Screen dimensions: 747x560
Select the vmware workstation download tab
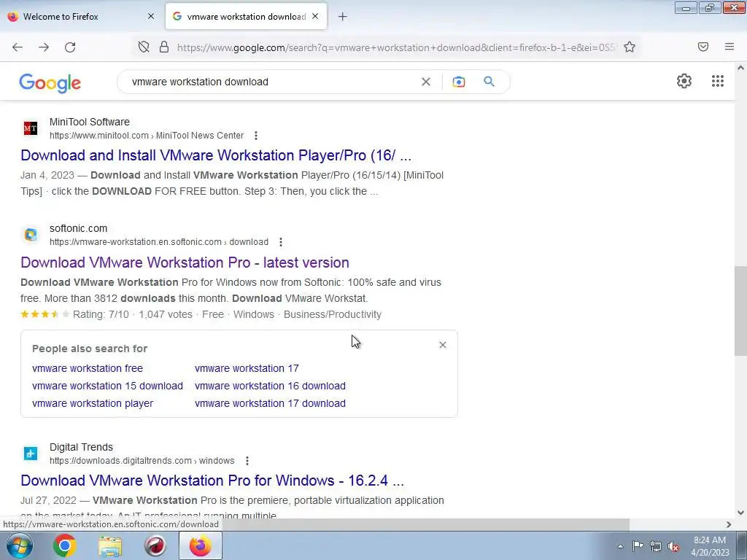click(246, 17)
